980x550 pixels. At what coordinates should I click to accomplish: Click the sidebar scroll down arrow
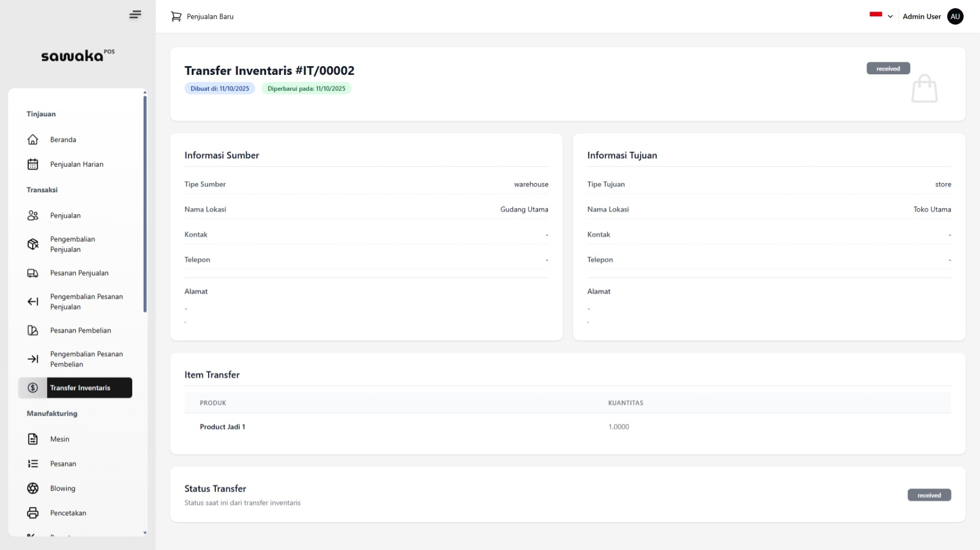point(145,533)
